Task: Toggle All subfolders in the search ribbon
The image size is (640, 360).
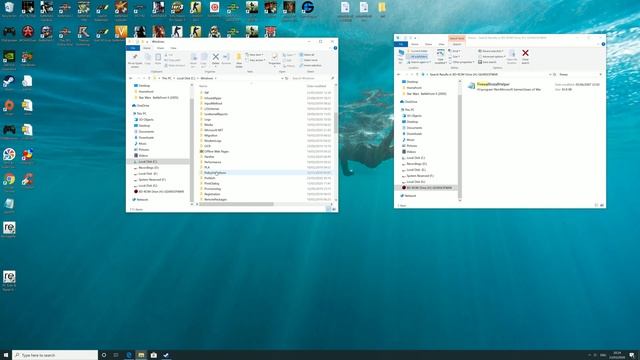Action: [x=417, y=56]
